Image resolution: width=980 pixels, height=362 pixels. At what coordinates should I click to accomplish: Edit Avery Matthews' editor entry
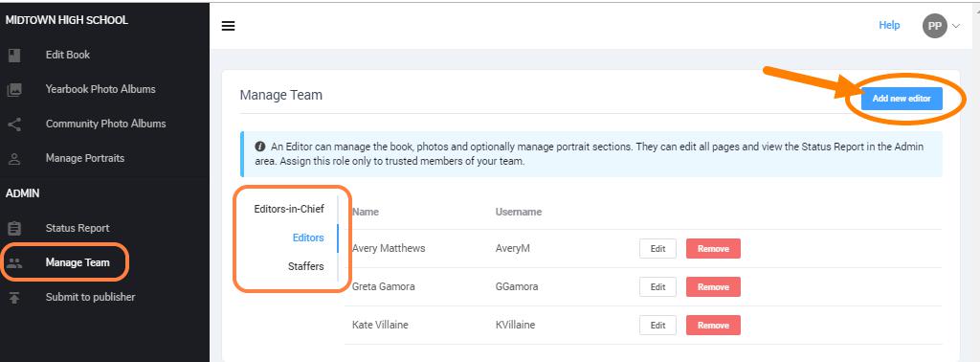coord(657,248)
